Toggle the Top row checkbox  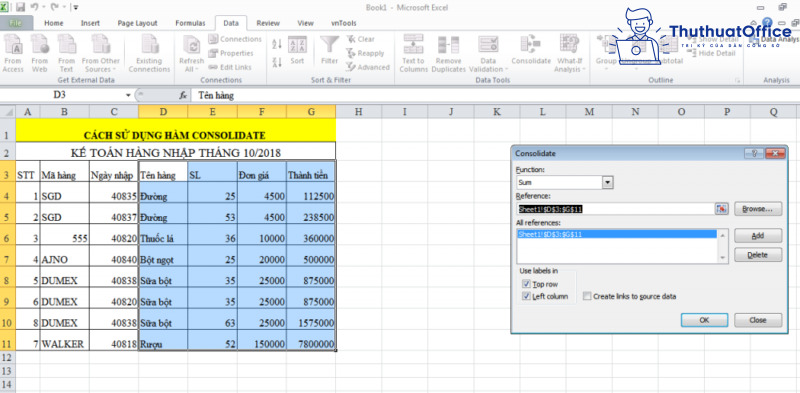point(527,284)
